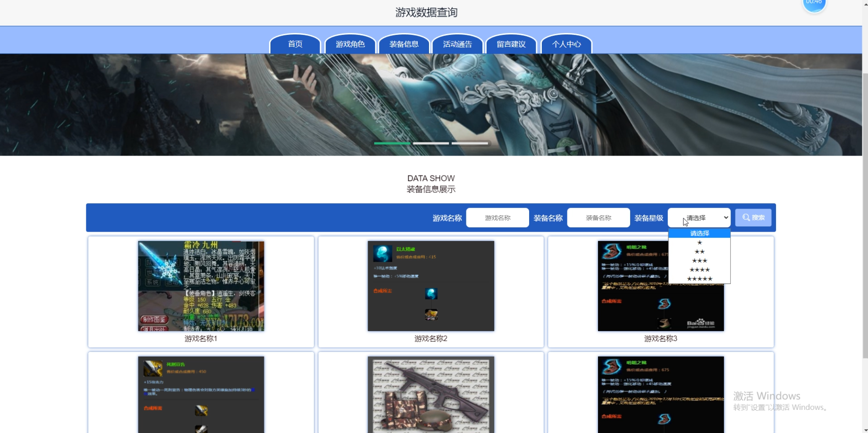Pick the three-star ★★★ option
This screenshot has width=868, height=433.
point(699,260)
